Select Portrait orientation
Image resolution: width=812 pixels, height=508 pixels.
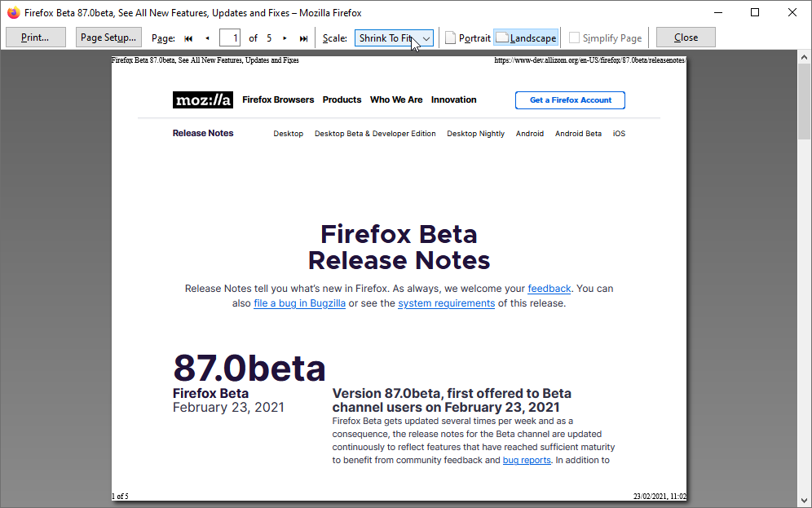(468, 38)
